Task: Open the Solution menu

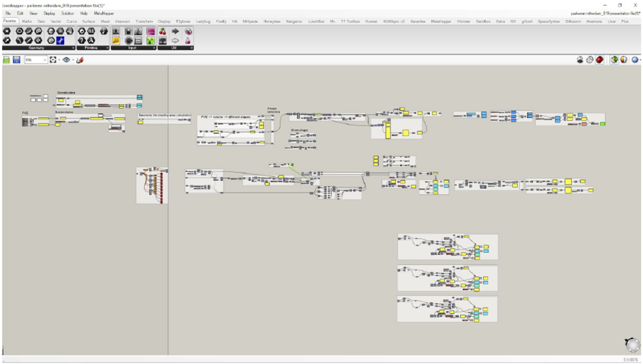Action: coord(67,13)
